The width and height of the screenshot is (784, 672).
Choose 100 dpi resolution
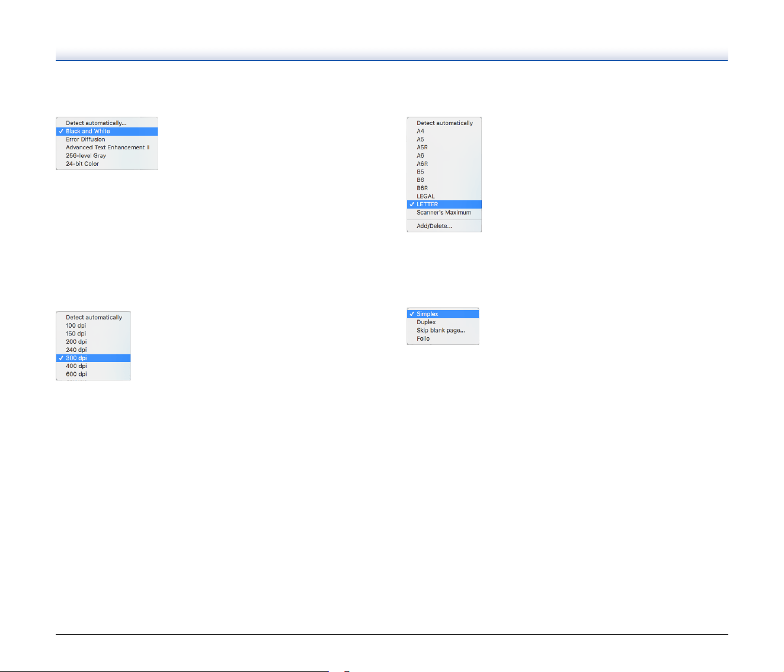coord(93,325)
